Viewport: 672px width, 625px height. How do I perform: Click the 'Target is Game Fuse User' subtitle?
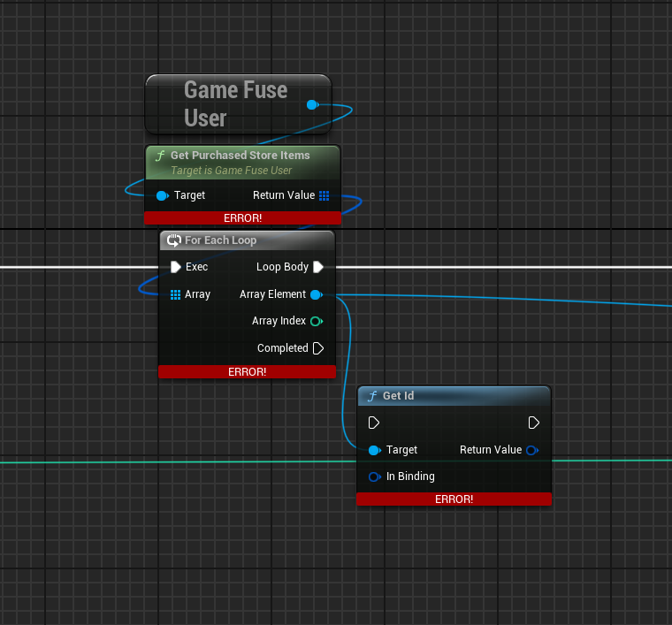[232, 171]
